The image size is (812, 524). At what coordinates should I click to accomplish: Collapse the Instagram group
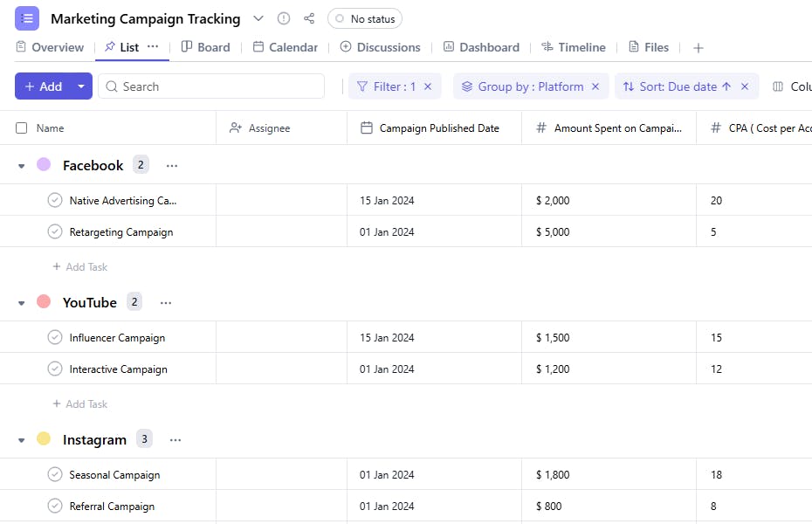coord(22,440)
